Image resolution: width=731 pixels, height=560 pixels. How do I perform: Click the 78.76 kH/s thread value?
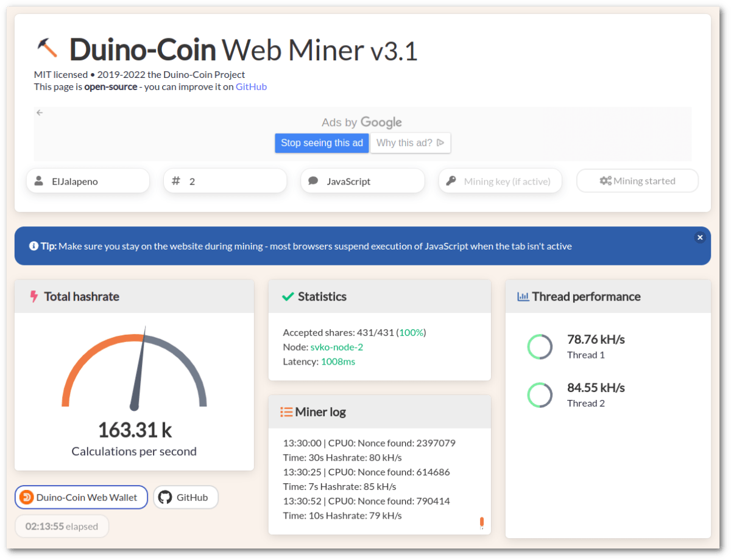pyautogui.click(x=596, y=339)
